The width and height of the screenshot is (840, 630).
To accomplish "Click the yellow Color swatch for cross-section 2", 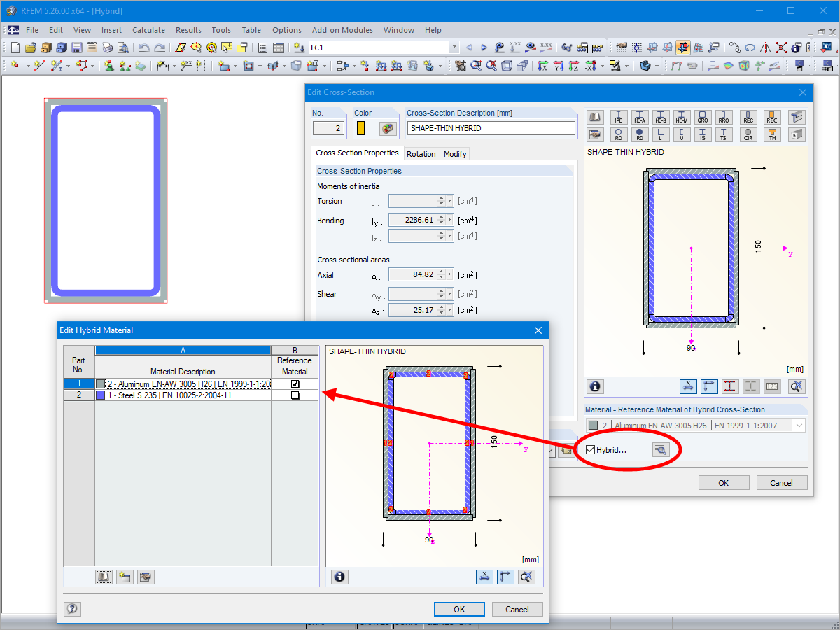I will pos(362,128).
